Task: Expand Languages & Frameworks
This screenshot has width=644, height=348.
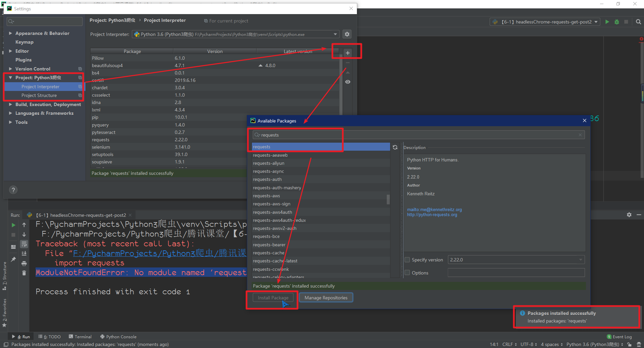Action: click(10, 113)
